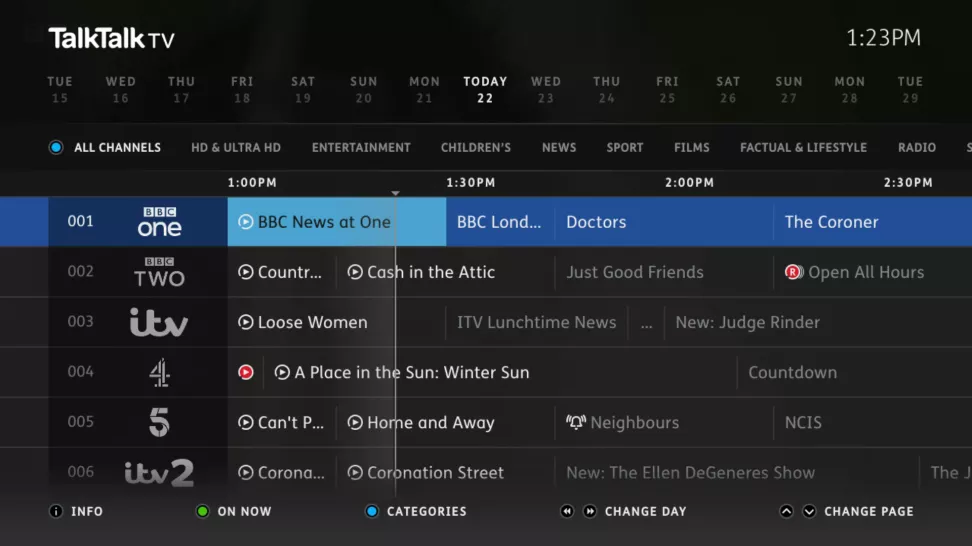Select Just Good Friends programme
Image resolution: width=972 pixels, height=546 pixels.
click(x=664, y=272)
